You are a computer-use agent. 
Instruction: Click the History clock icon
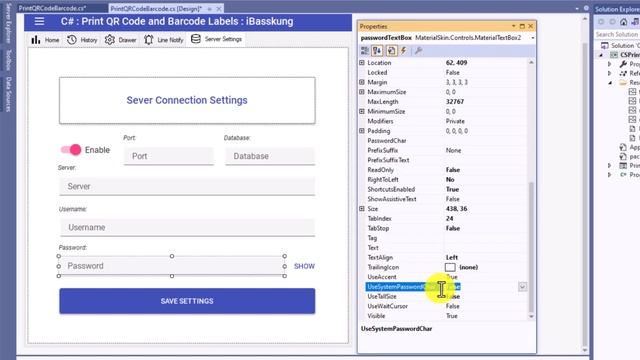click(72, 40)
